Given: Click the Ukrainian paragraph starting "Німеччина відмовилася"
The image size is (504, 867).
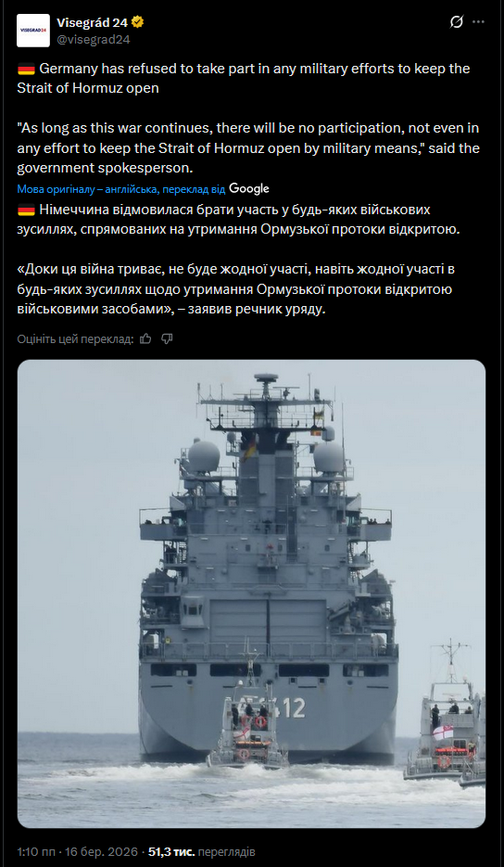Looking at the screenshot, I should click(239, 220).
